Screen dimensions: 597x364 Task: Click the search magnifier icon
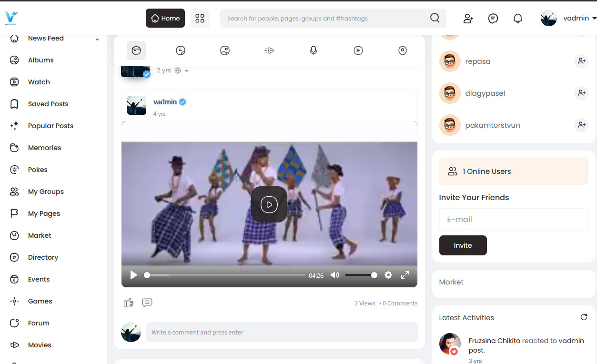pyautogui.click(x=435, y=18)
